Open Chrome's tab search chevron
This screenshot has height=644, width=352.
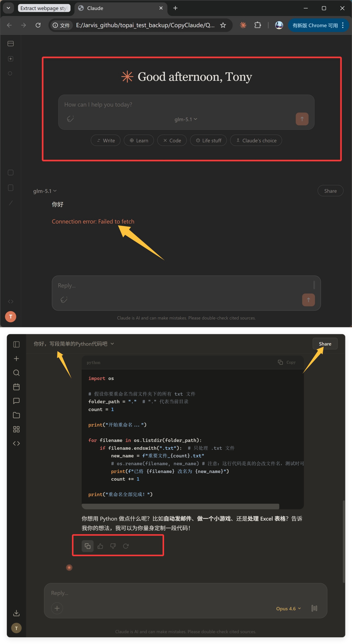click(x=8, y=8)
